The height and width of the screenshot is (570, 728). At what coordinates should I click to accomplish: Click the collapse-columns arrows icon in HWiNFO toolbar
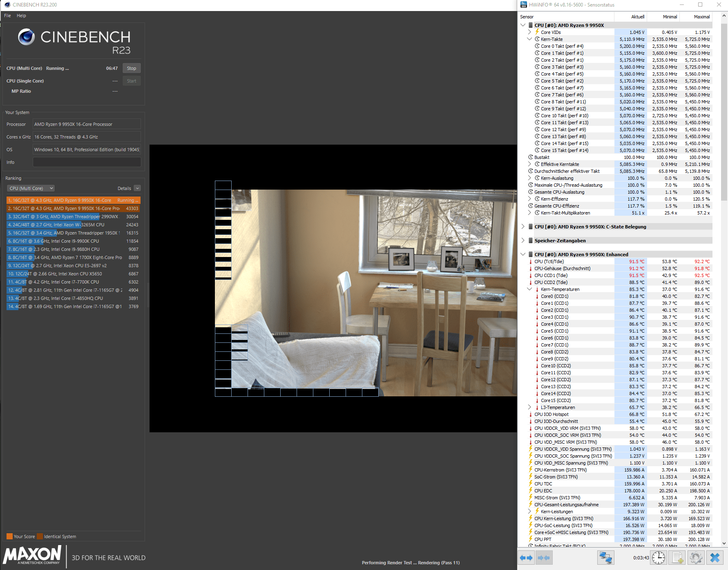click(x=544, y=558)
